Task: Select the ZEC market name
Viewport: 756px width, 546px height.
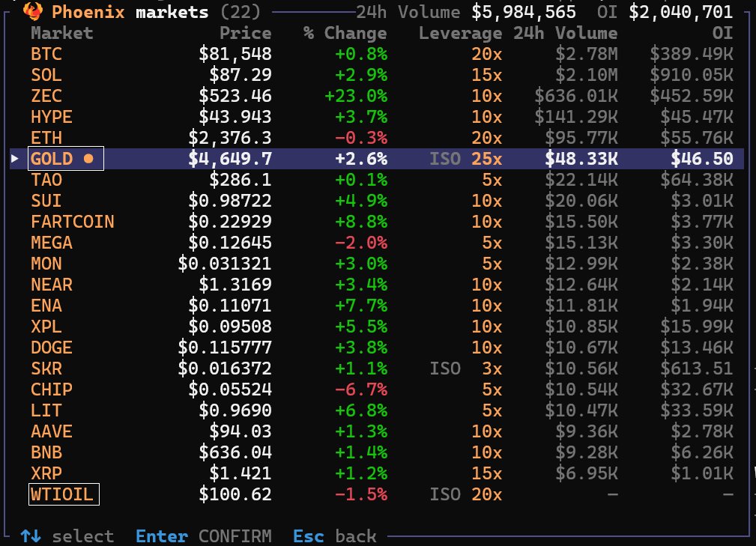Action: coord(46,96)
